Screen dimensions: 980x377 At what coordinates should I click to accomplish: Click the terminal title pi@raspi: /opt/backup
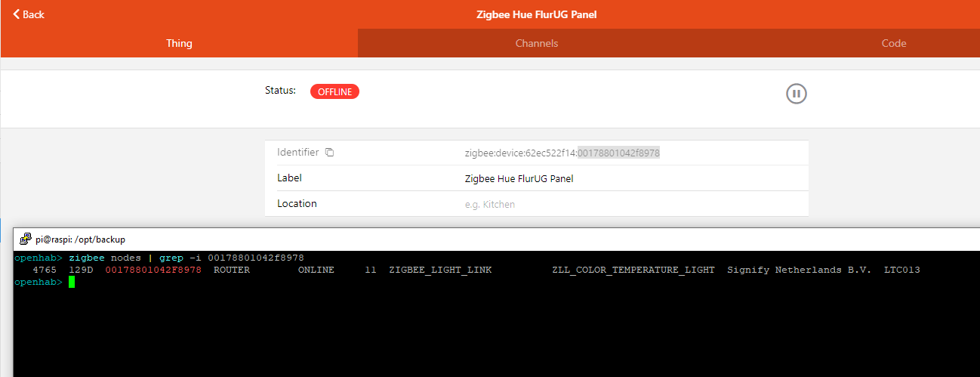[80, 239]
